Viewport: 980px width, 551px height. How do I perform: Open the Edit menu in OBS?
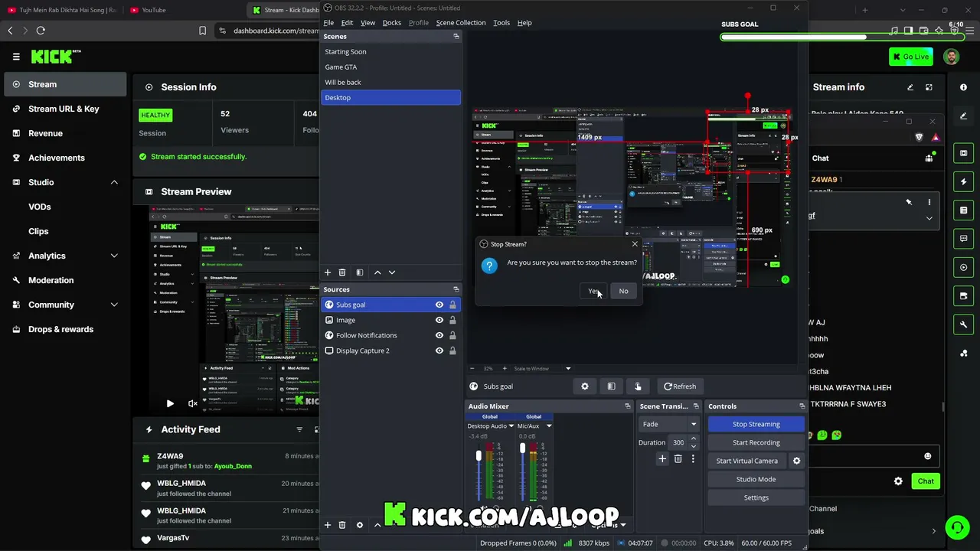coord(347,23)
